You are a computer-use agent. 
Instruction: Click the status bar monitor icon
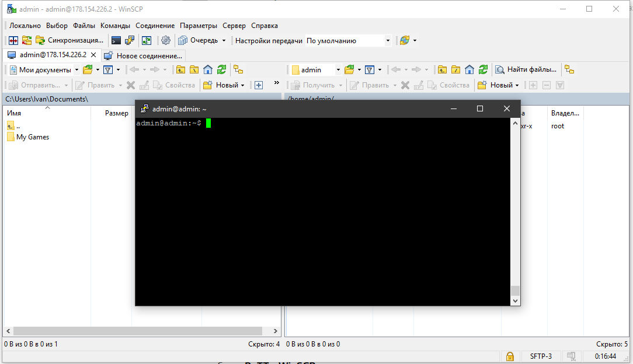click(571, 356)
